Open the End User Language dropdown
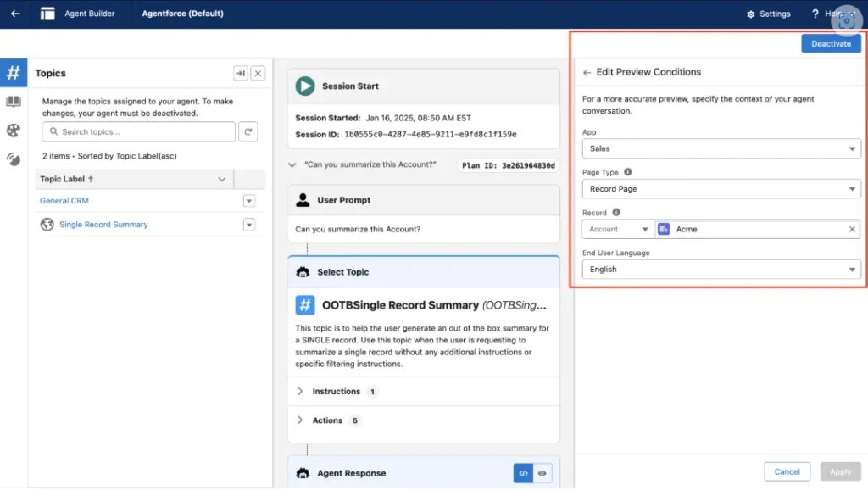 click(x=721, y=270)
